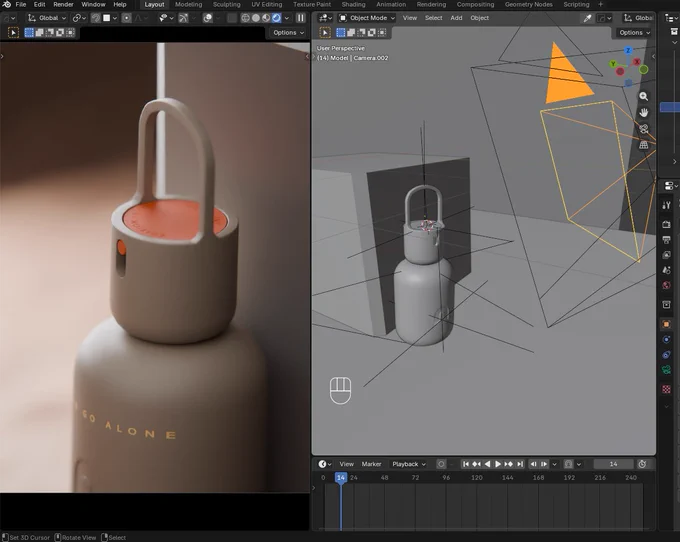Choose extend-selection mode in left viewport
680x542 pixels.
click(x=39, y=33)
